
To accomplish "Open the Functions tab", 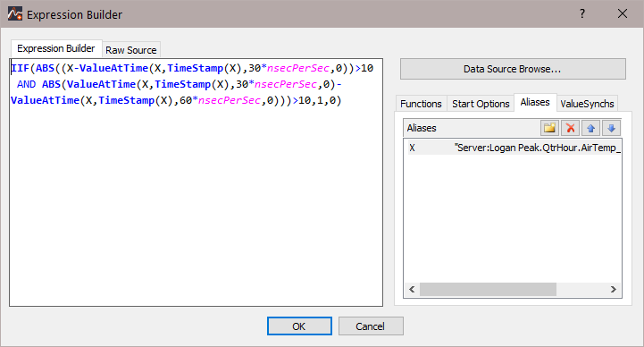I will pyautogui.click(x=421, y=104).
